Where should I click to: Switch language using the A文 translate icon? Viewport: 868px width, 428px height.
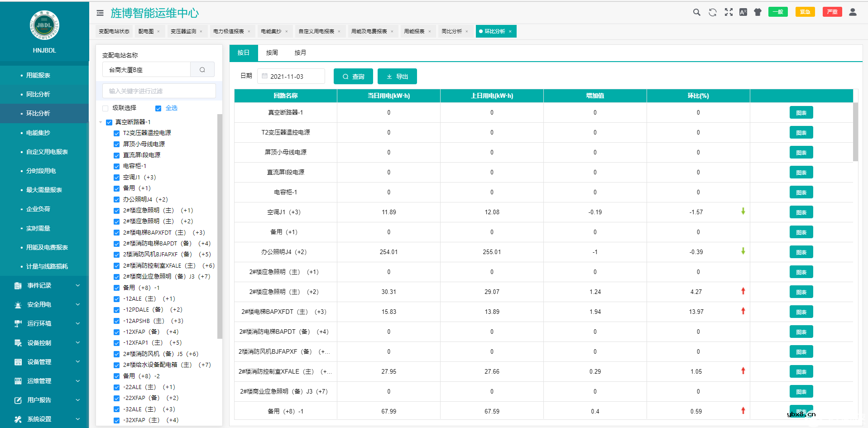[x=743, y=12]
